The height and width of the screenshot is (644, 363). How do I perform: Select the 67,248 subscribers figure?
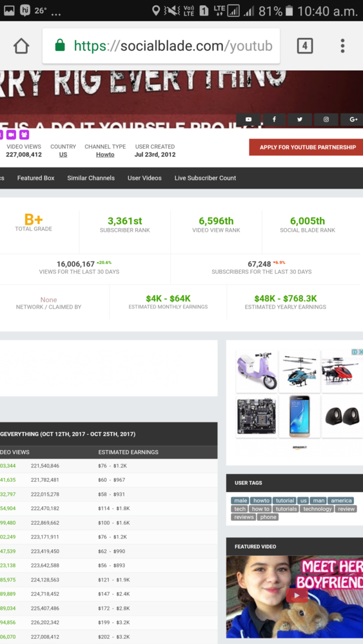tap(259, 263)
